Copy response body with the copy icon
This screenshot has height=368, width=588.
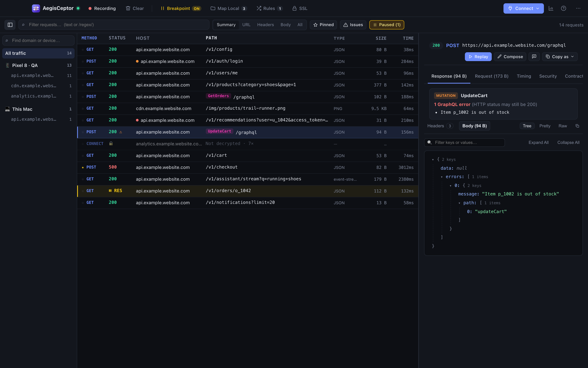click(x=577, y=126)
